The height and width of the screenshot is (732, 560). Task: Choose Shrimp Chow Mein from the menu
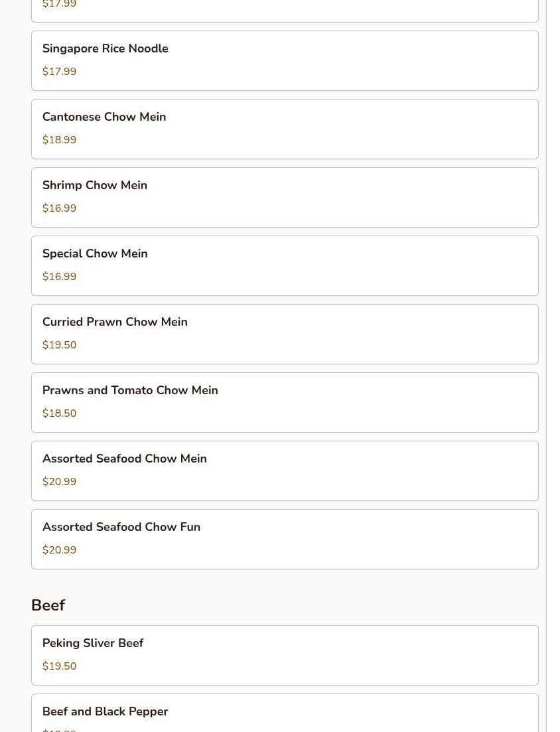point(95,185)
